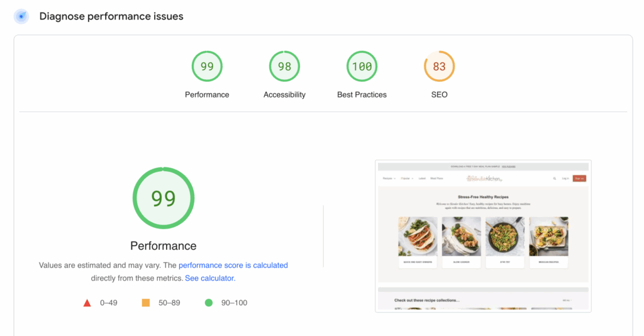Click 'Check out these recipe collections' in the preview
The width and height of the screenshot is (644, 336).
427,300
